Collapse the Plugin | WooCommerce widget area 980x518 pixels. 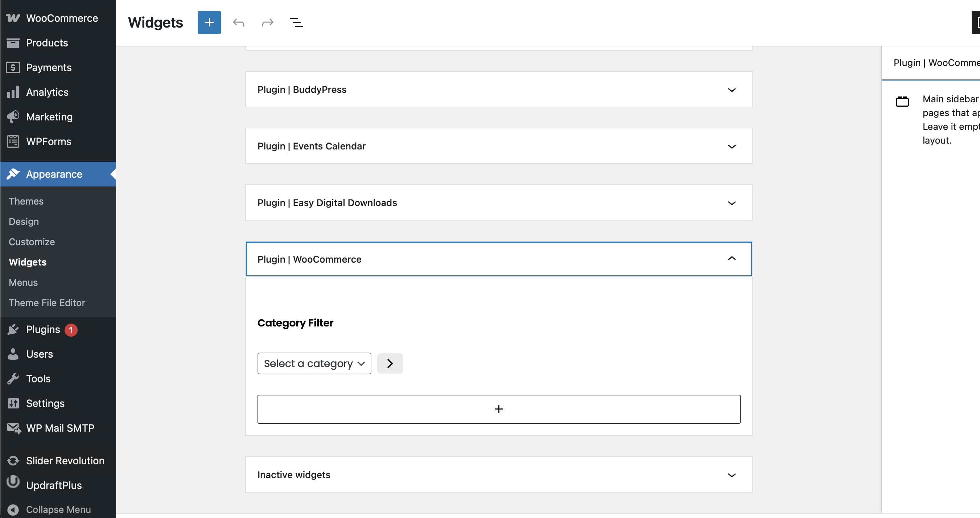click(x=731, y=259)
